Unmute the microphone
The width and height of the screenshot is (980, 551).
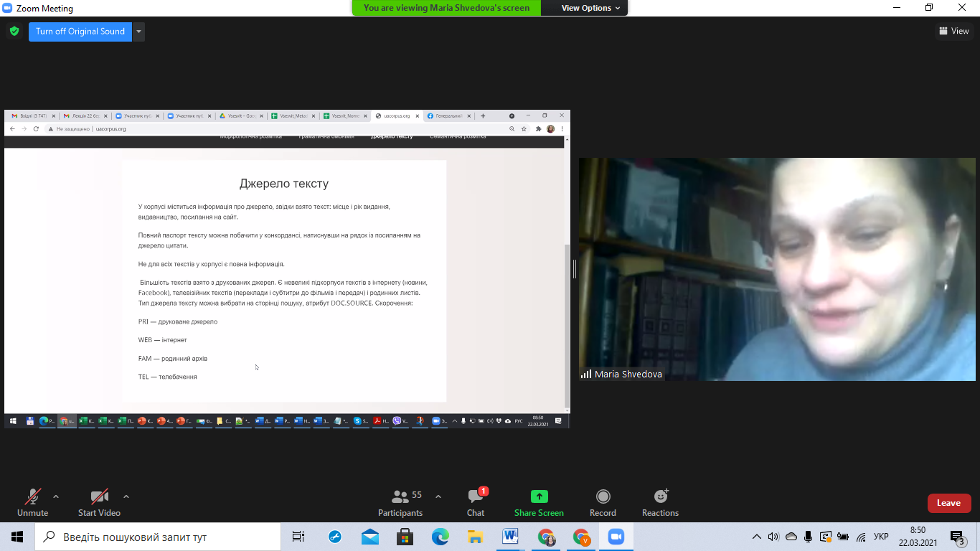pyautogui.click(x=33, y=502)
